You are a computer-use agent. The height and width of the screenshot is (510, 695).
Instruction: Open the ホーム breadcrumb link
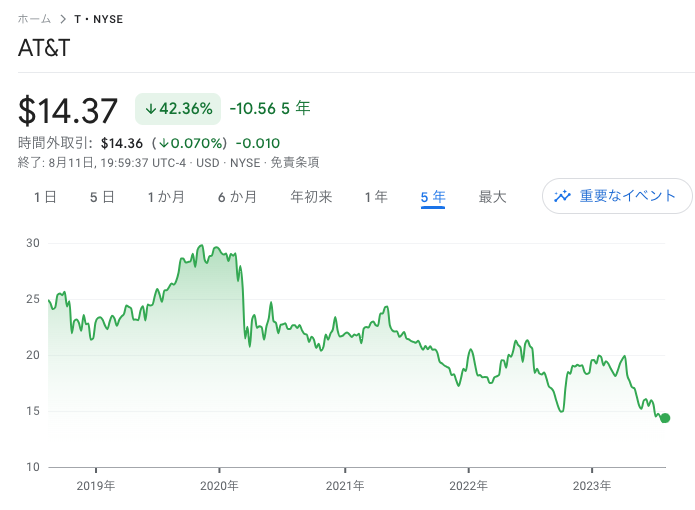(34, 19)
